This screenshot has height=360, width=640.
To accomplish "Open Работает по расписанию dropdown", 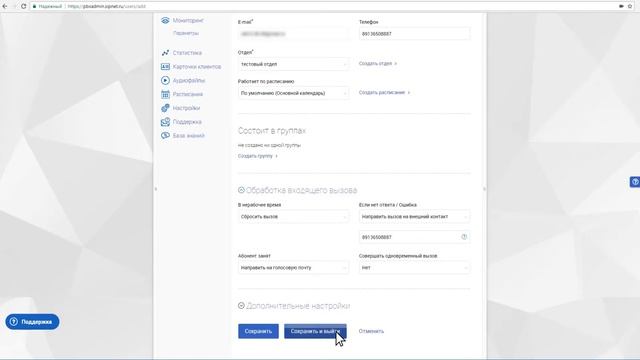I will (293, 93).
